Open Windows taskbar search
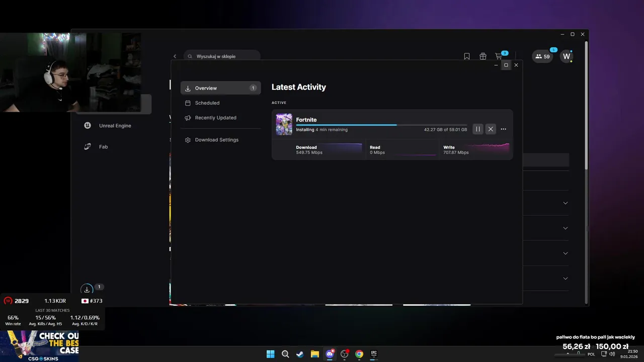Image resolution: width=644 pixels, height=362 pixels. pos(285,354)
